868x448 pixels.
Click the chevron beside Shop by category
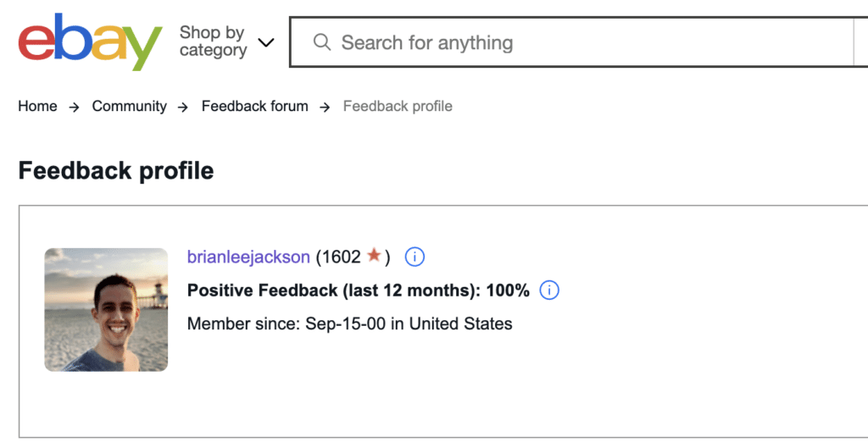(265, 42)
